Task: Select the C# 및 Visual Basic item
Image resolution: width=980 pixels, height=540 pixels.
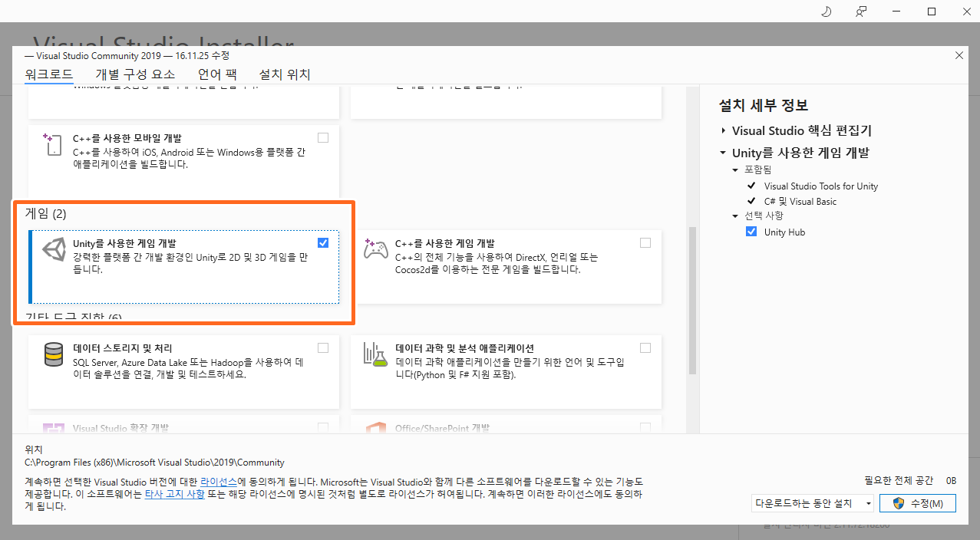Action: 800,202
